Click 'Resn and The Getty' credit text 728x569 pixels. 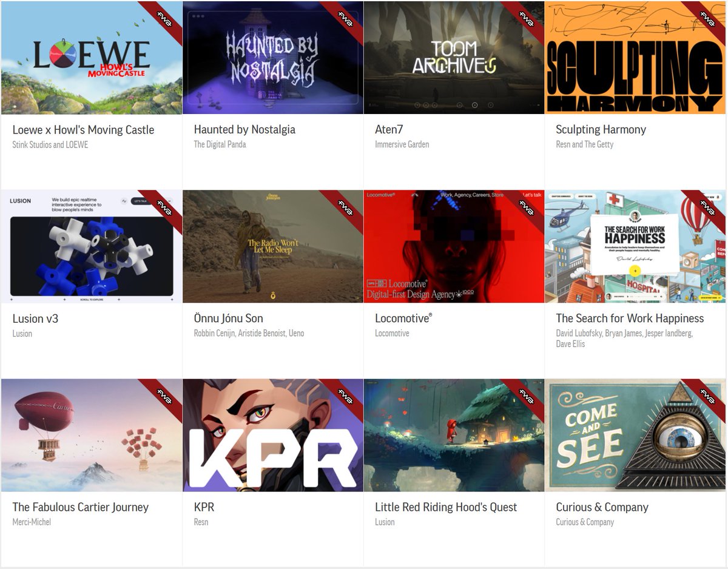(584, 144)
